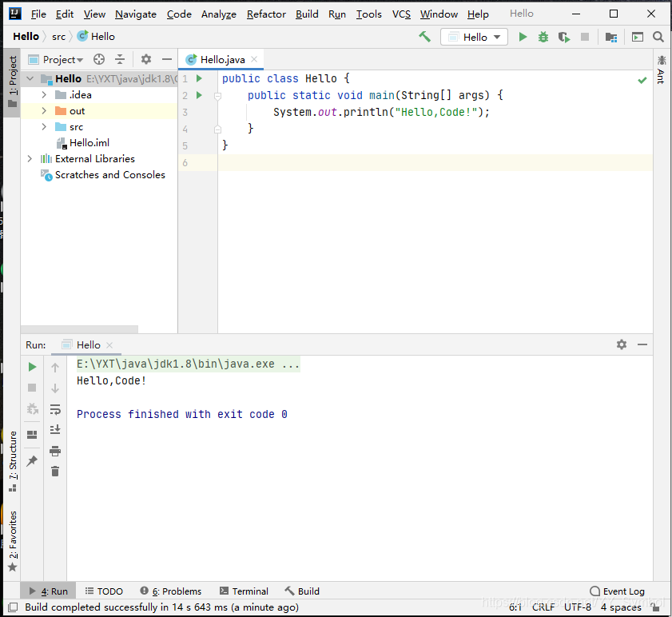Expand the .idea folder
Image resolution: width=672 pixels, height=617 pixels.
(44, 95)
